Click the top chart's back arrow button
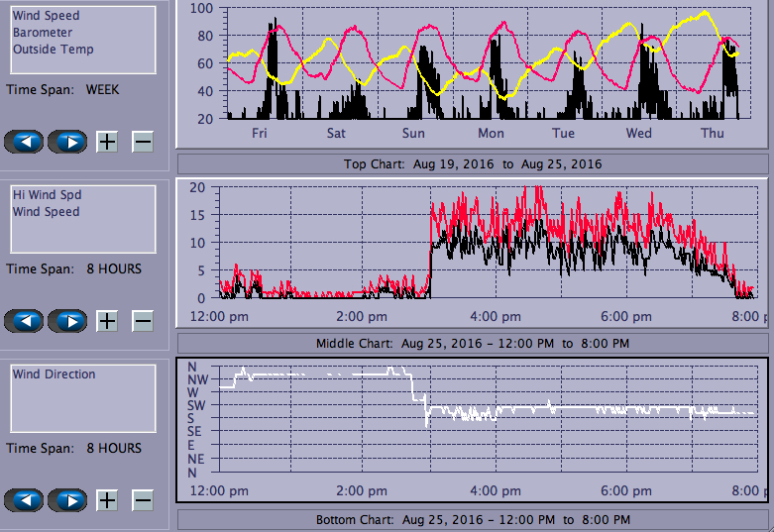The width and height of the screenshot is (774, 532). [25, 142]
